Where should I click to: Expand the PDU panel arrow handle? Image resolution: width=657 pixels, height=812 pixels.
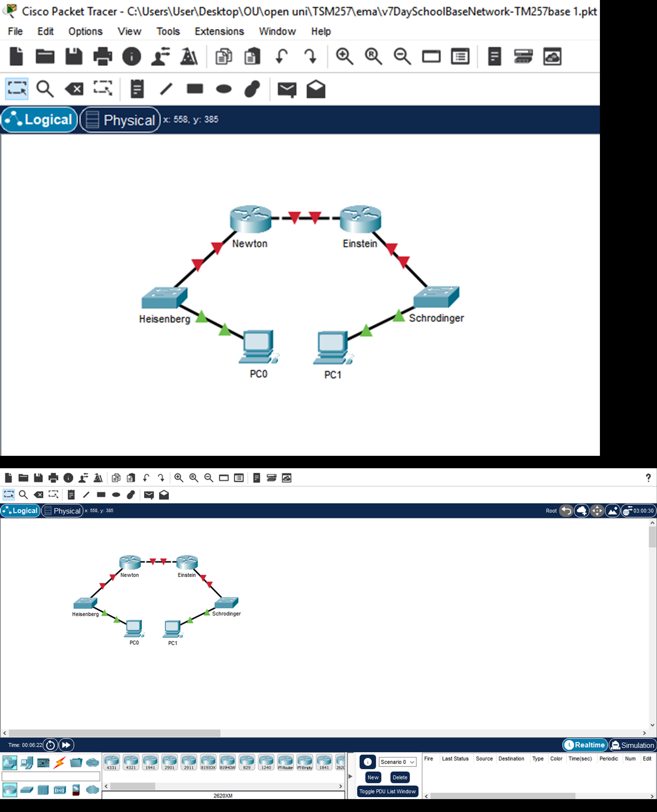click(350, 776)
